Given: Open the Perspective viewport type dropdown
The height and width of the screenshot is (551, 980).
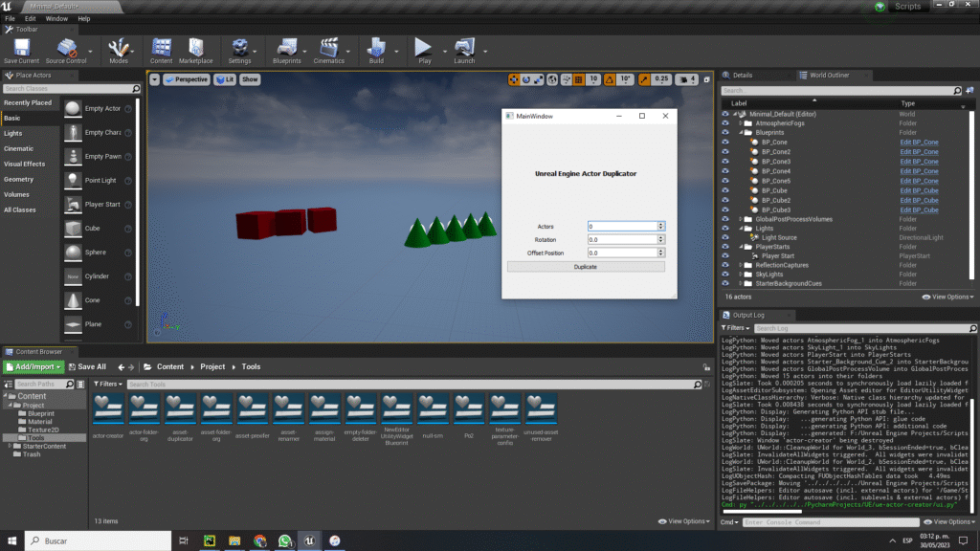Looking at the screenshot, I should (187, 79).
